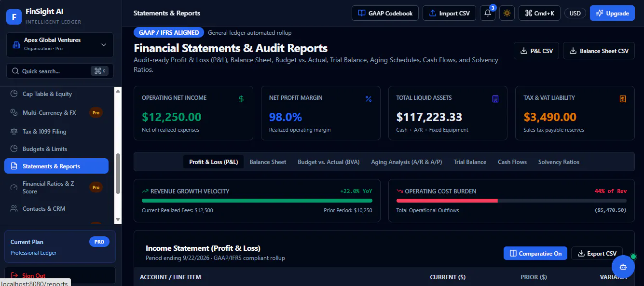Screen dimensions: 644x286
Task: Click the building icon on Total Liquid Assets
Action: pyautogui.click(x=495, y=99)
